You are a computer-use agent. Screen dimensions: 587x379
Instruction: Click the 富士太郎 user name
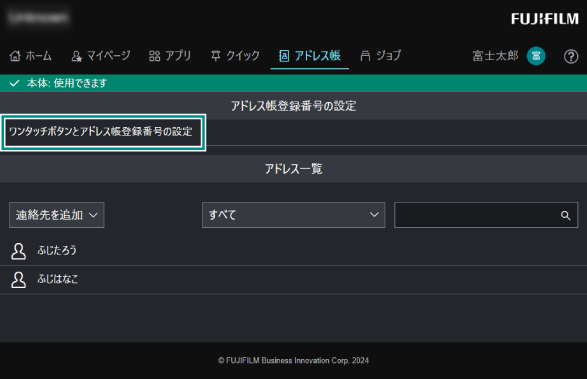495,56
